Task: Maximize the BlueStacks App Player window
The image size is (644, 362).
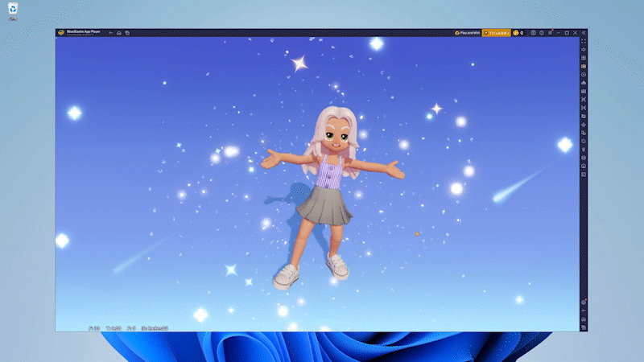Action: coord(567,33)
